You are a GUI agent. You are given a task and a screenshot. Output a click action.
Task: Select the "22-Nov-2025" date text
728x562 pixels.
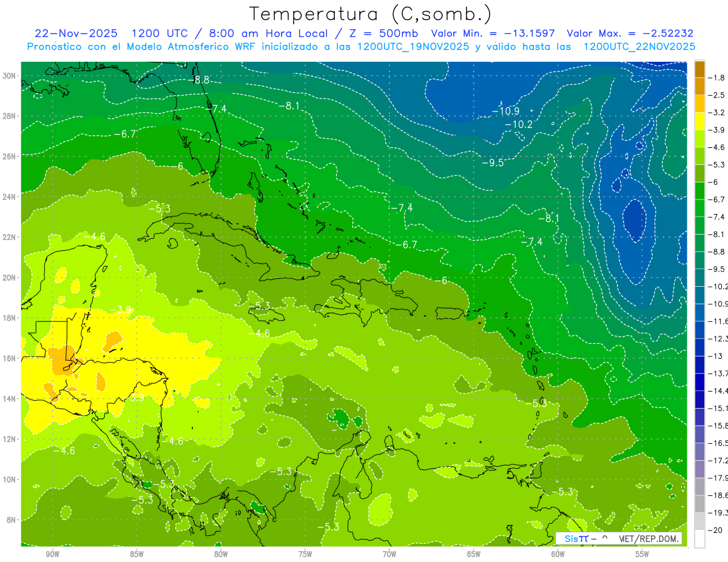point(76,33)
